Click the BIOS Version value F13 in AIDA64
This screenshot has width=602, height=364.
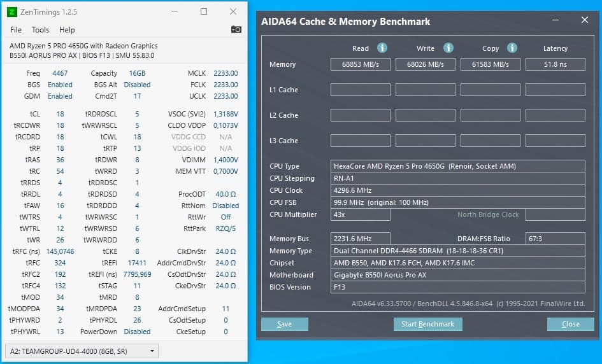click(x=457, y=287)
